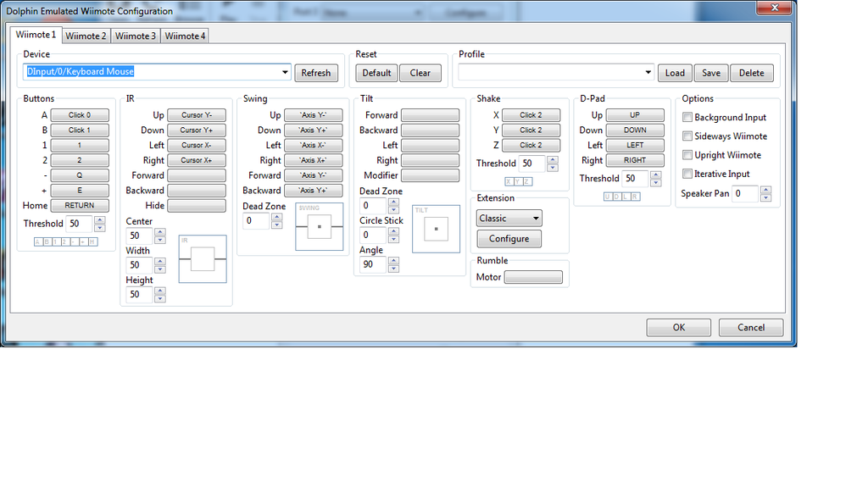The width and height of the screenshot is (868, 488).
Task: Click the Buttons Threshold value field
Action: [80, 224]
